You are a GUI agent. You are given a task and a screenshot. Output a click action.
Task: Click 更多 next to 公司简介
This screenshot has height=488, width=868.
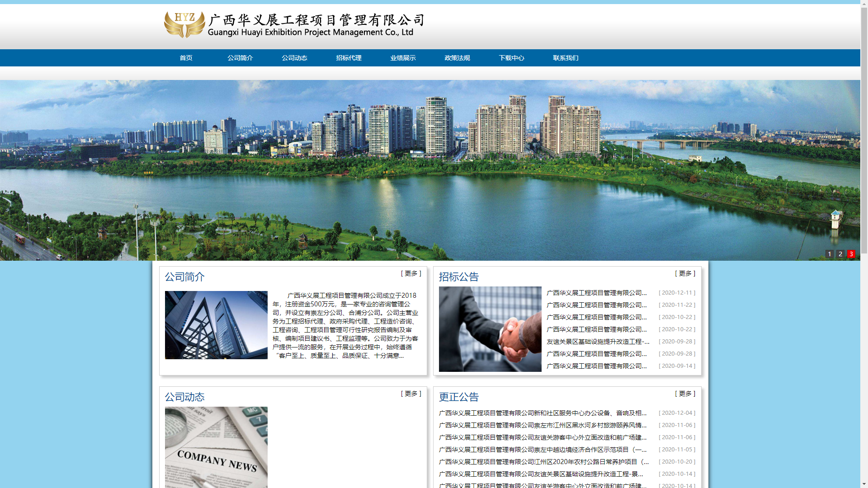click(411, 273)
